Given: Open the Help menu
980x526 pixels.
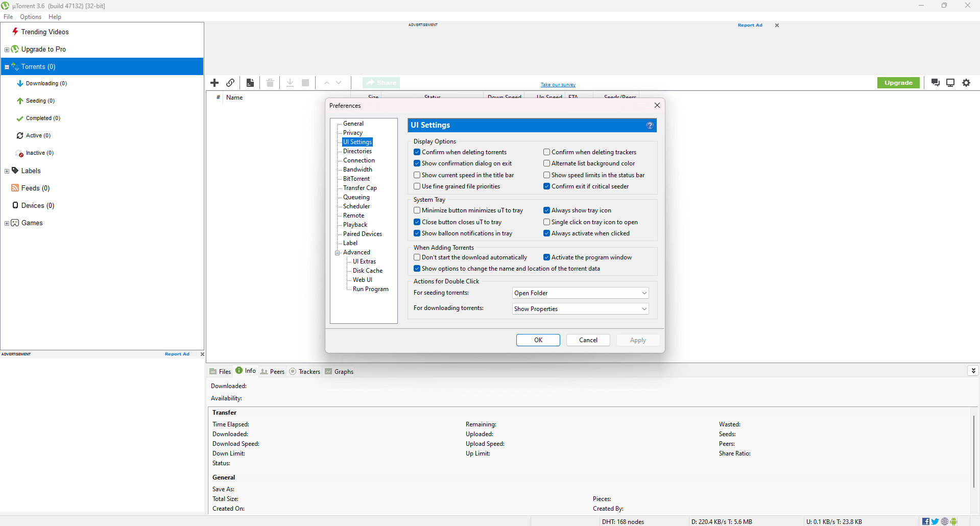Looking at the screenshot, I should [x=55, y=17].
